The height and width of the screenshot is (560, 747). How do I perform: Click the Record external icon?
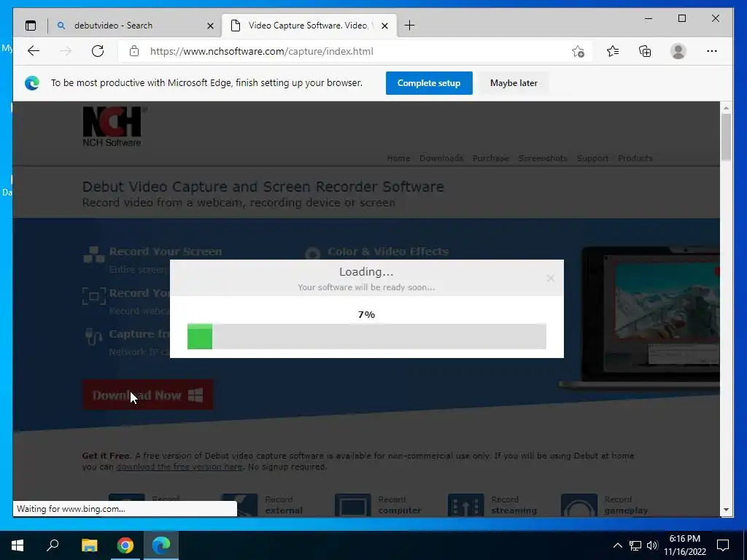click(x=239, y=505)
